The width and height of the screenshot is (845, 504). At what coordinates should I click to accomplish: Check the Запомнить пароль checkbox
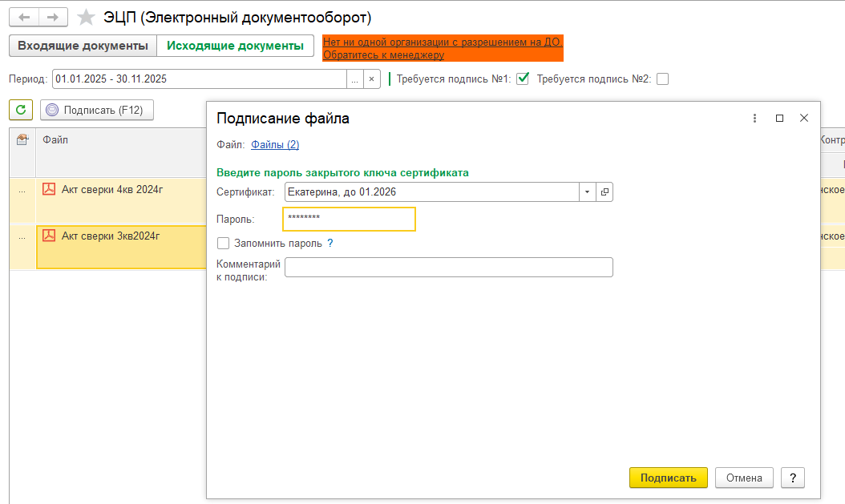coord(224,243)
